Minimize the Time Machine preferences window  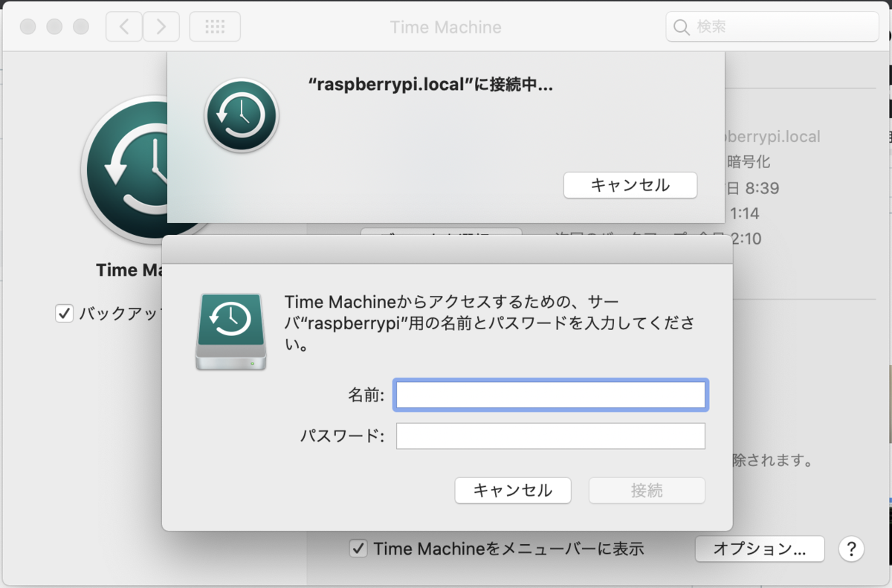pyautogui.click(x=54, y=27)
